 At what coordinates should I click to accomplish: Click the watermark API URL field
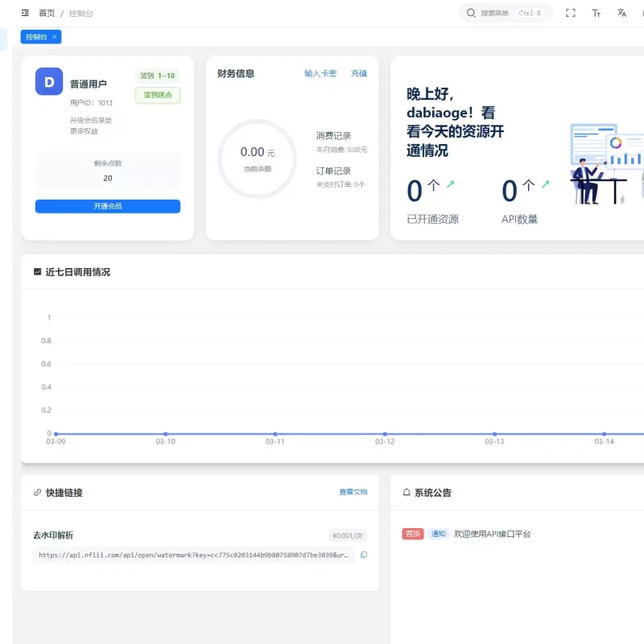tap(194, 555)
